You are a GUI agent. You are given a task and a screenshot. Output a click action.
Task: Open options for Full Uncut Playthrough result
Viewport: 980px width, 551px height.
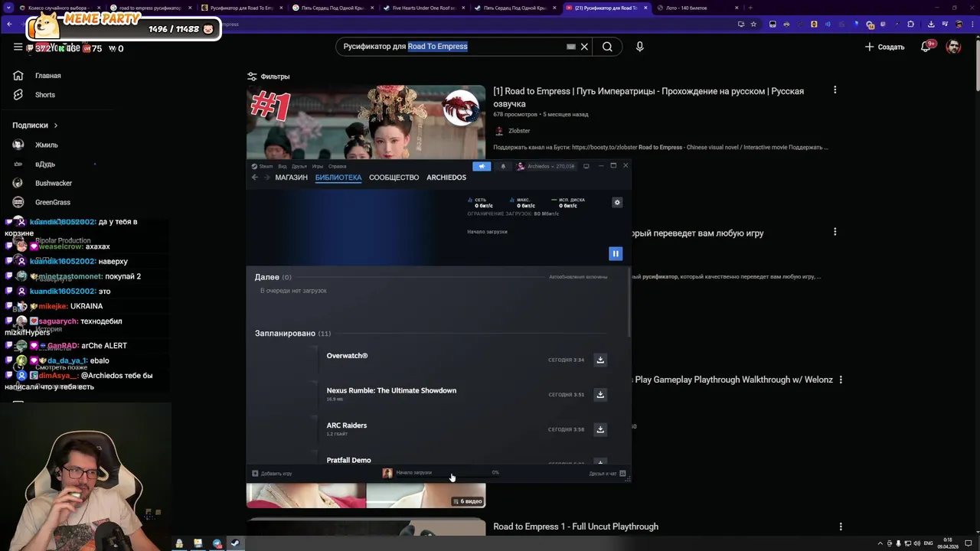[x=841, y=527]
